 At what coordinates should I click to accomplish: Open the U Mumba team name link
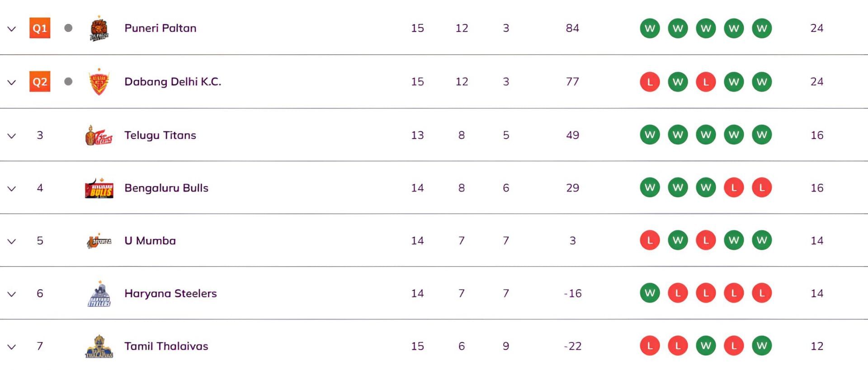pyautogui.click(x=150, y=241)
